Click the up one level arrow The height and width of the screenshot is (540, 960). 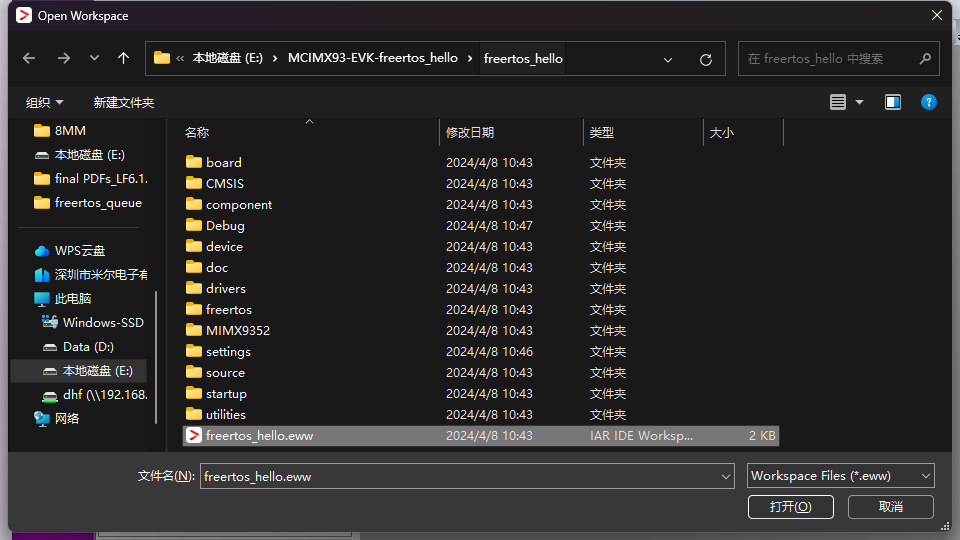(123, 59)
